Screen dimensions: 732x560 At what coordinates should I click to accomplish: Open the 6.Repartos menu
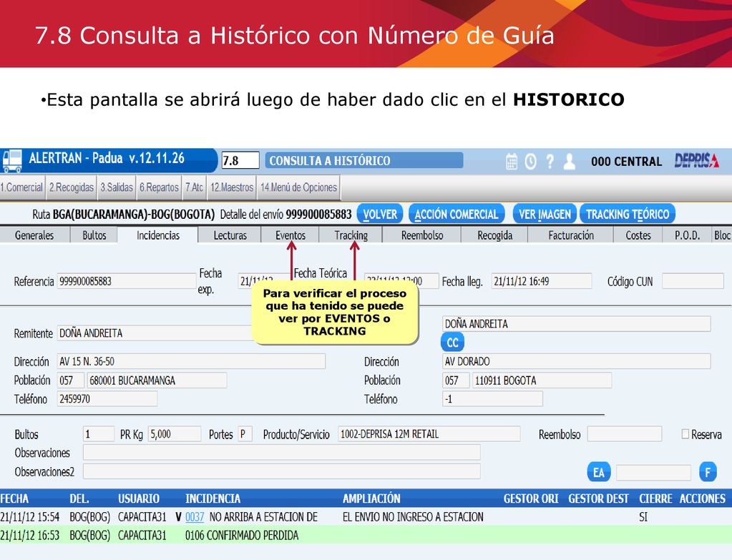click(159, 187)
